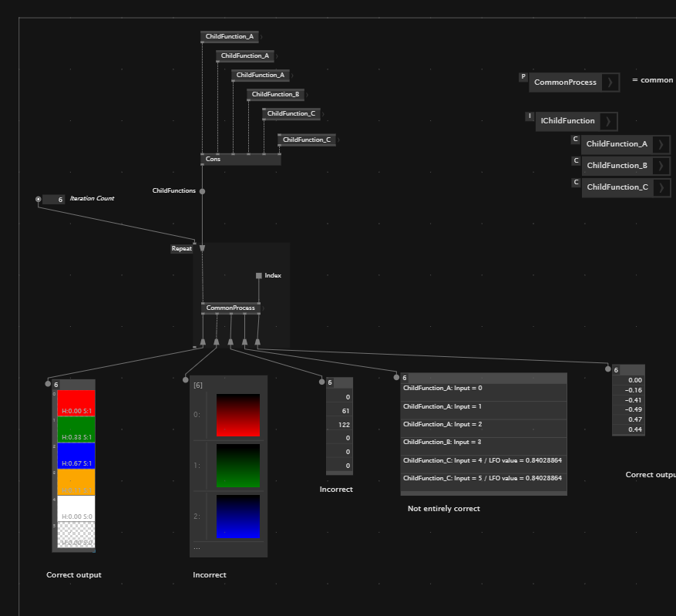The width and height of the screenshot is (676, 616).
Task: Expand the ChildFunction_B definition arrow
Action: click(661, 166)
